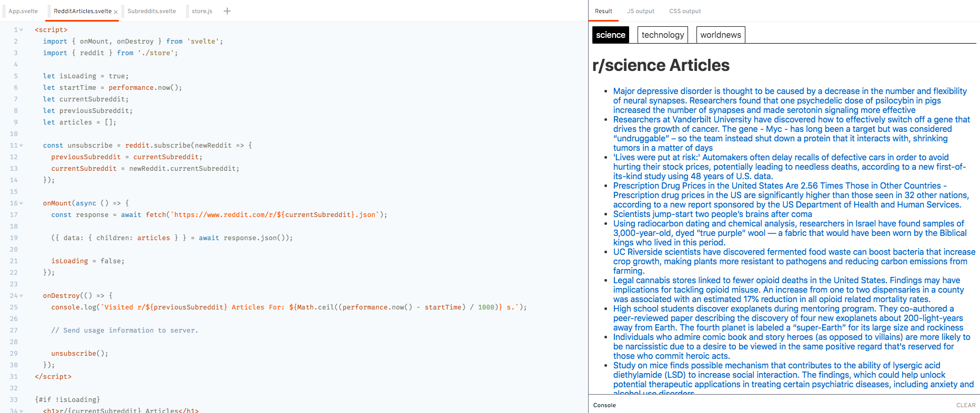This screenshot has height=413, width=980.
Task: Select the worldnews subreddit button
Action: pyautogui.click(x=721, y=35)
